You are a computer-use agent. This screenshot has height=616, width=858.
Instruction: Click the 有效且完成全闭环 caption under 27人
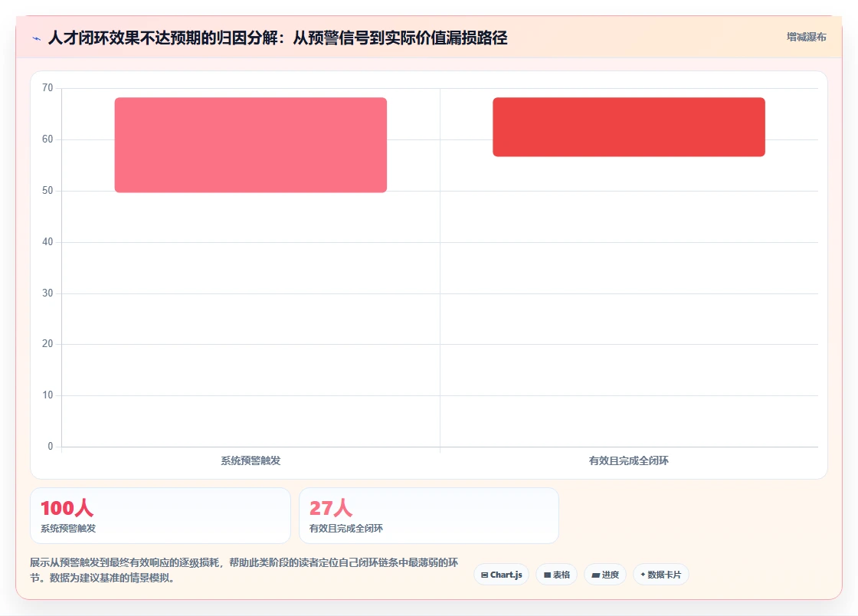tap(345, 529)
